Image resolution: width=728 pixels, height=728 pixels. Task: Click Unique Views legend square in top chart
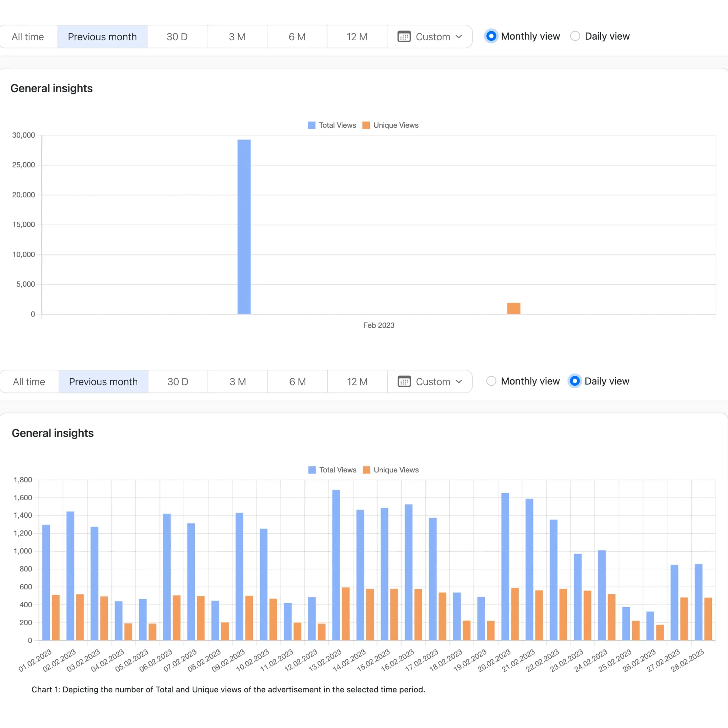coord(365,125)
